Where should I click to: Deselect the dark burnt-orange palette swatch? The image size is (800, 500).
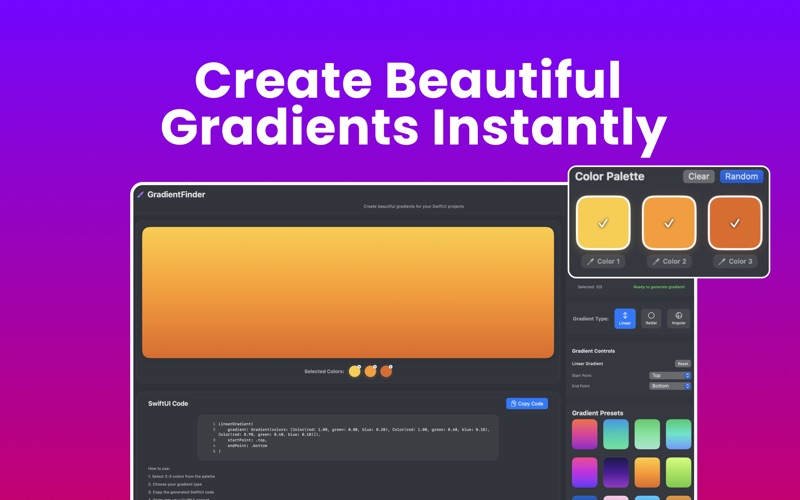tap(735, 223)
